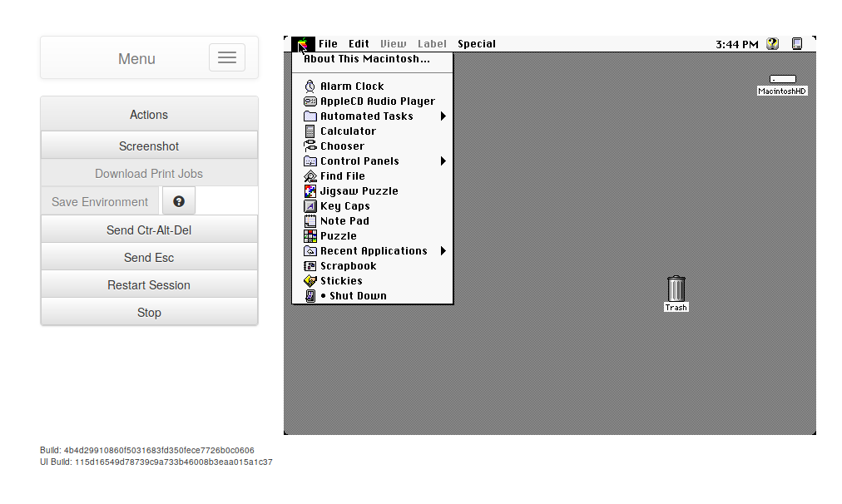Open the Balloon Help question mark icon
Viewport: 842px width, 504px height.
(773, 44)
